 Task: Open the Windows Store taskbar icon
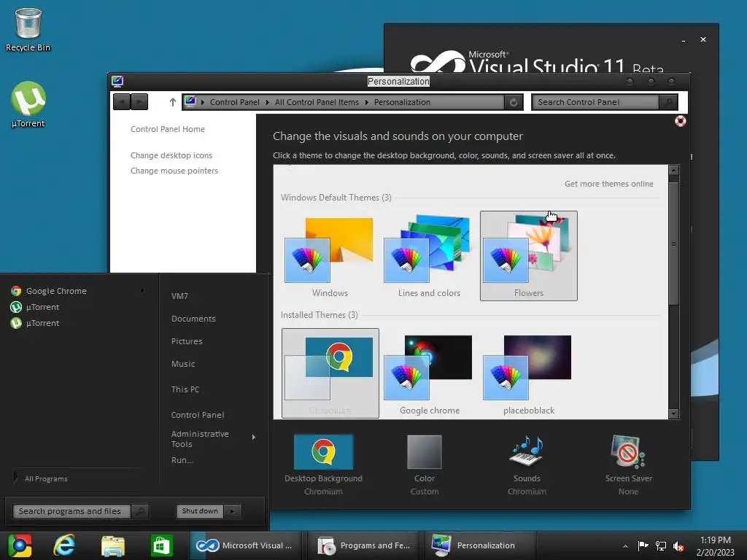click(161, 545)
